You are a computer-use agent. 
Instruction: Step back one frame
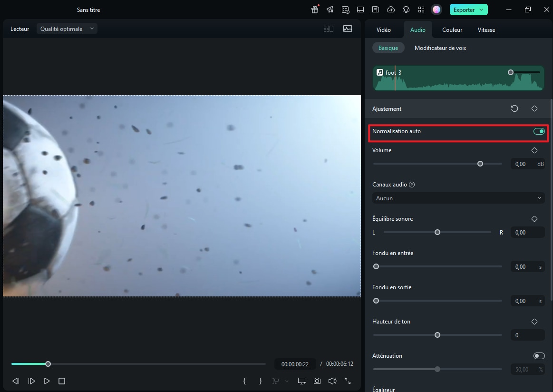point(16,381)
